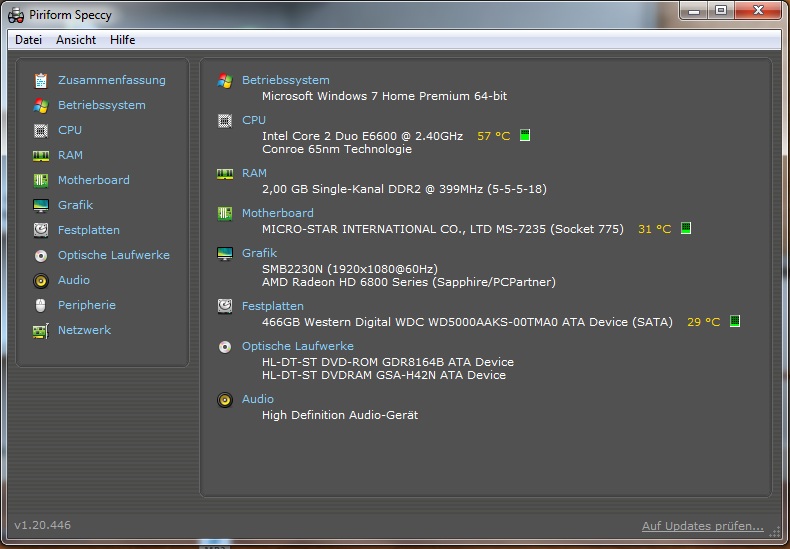
Task: Click the green CPU temperature indicator icon
Action: point(524,135)
